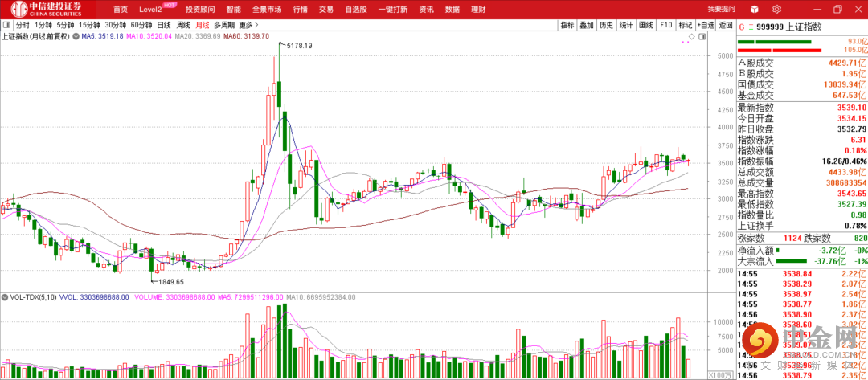Open settings via the gear icon
Viewport: 868px width, 380px height.
click(776, 10)
